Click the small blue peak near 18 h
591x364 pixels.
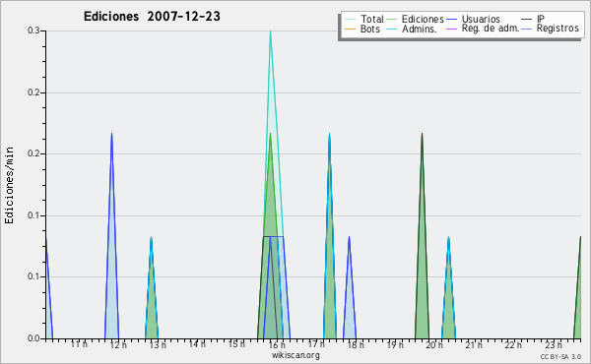pyautogui.click(x=350, y=239)
